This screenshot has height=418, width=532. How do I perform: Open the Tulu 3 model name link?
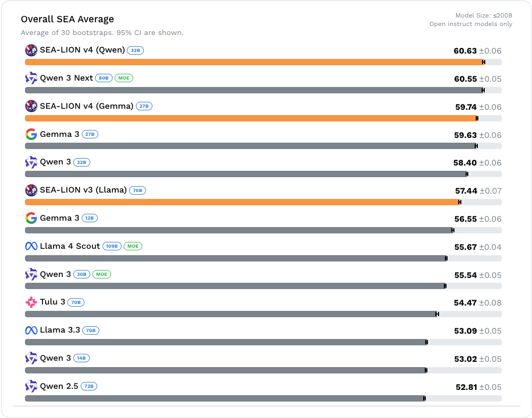pos(53,302)
